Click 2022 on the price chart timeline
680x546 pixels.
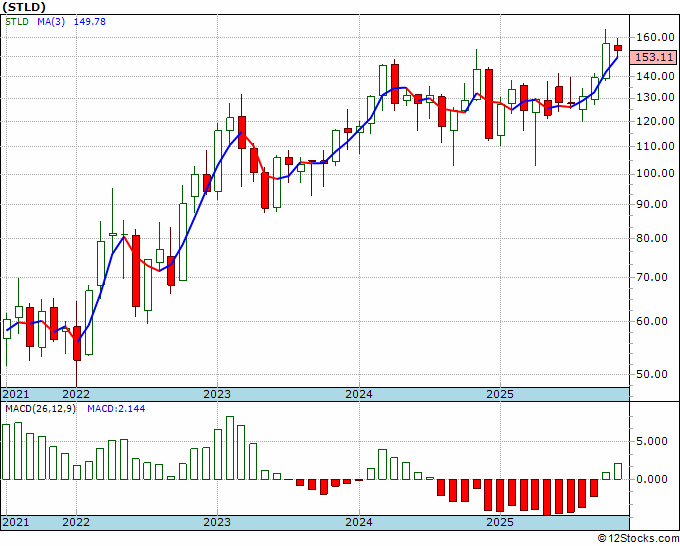pos(76,395)
